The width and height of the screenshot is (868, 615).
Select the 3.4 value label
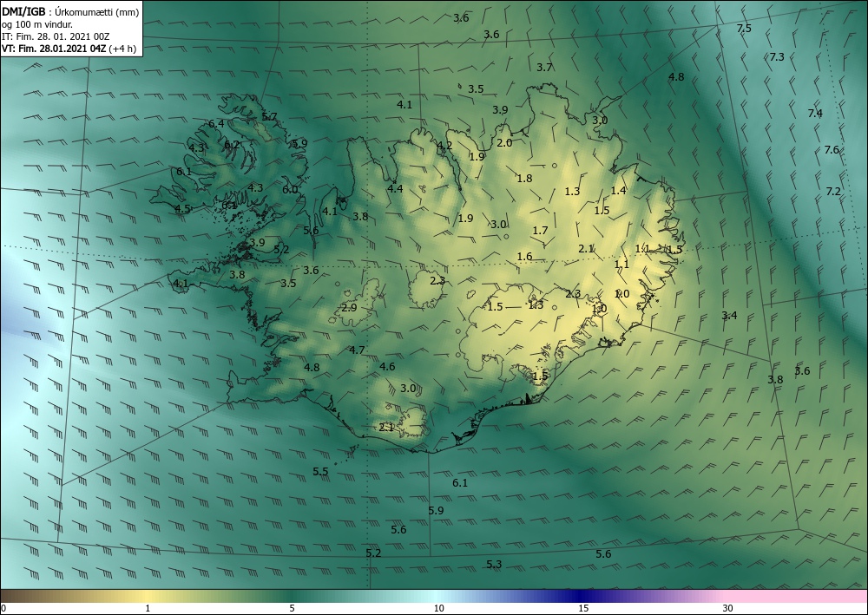729,315
